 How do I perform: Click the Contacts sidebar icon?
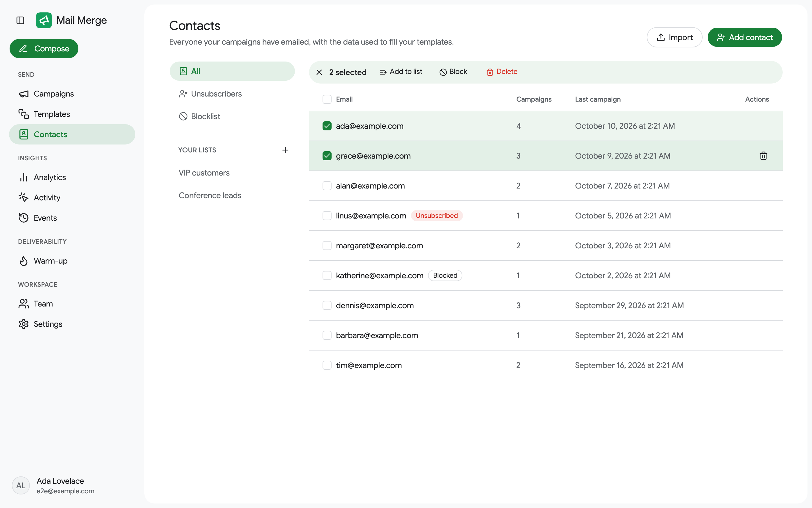pos(23,134)
